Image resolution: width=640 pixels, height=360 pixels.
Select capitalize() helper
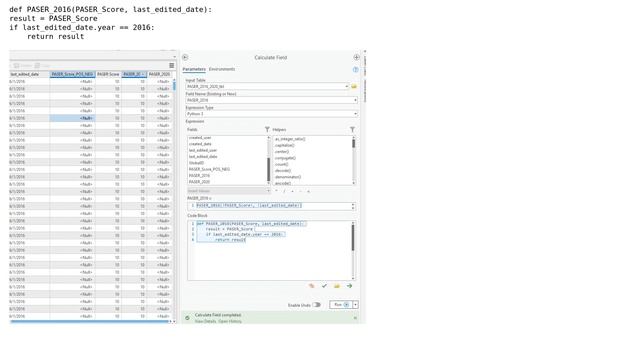[284, 145]
